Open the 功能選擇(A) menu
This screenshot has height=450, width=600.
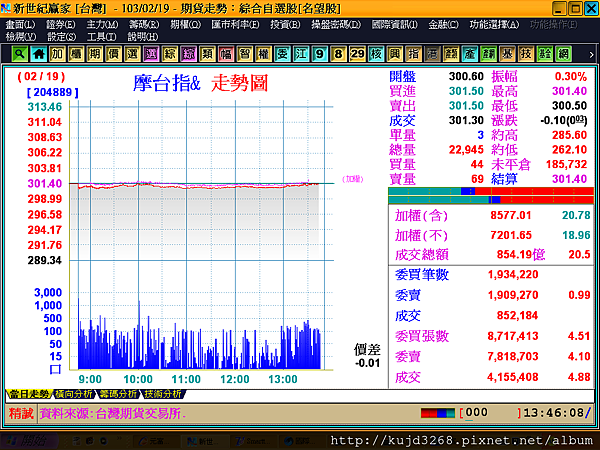tap(494, 25)
